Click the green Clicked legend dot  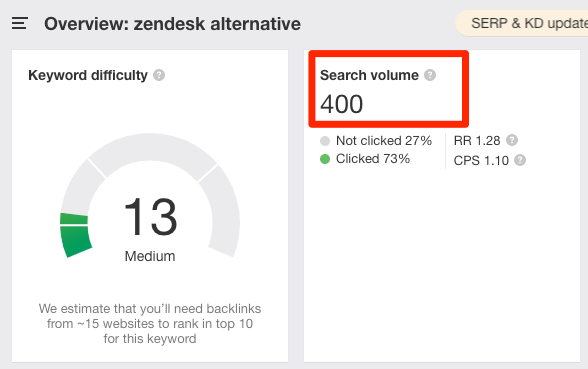point(325,159)
